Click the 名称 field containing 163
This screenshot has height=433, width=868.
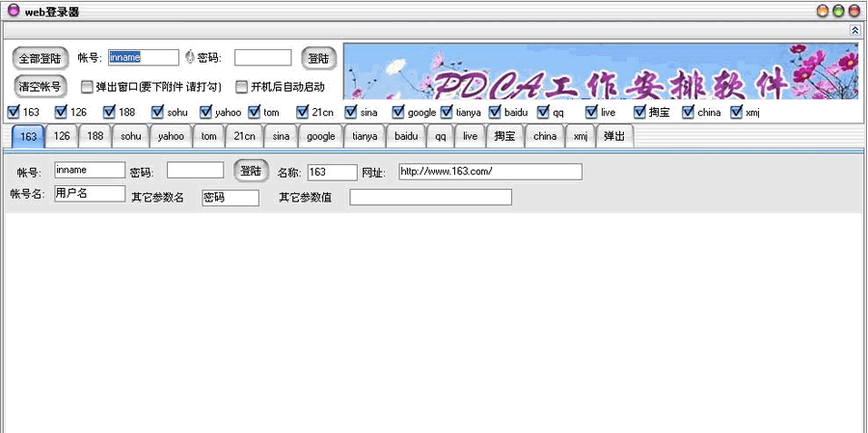click(332, 173)
